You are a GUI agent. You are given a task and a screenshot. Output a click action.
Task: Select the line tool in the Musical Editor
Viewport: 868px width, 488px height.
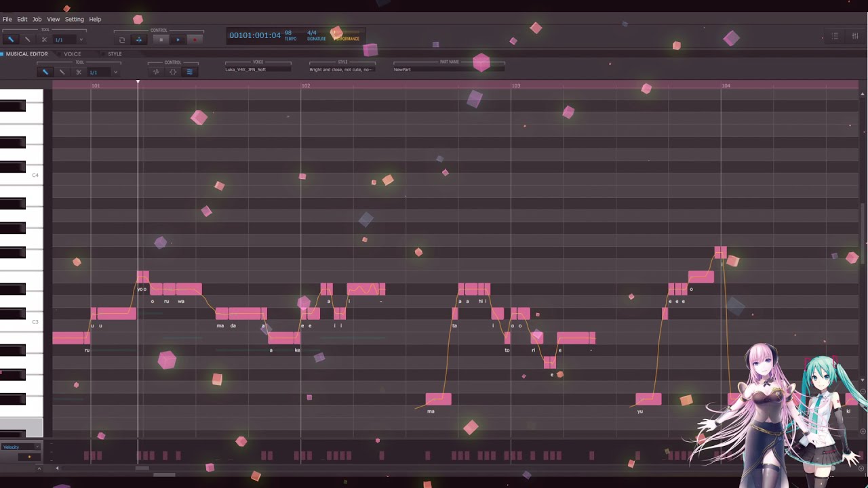[x=62, y=72]
